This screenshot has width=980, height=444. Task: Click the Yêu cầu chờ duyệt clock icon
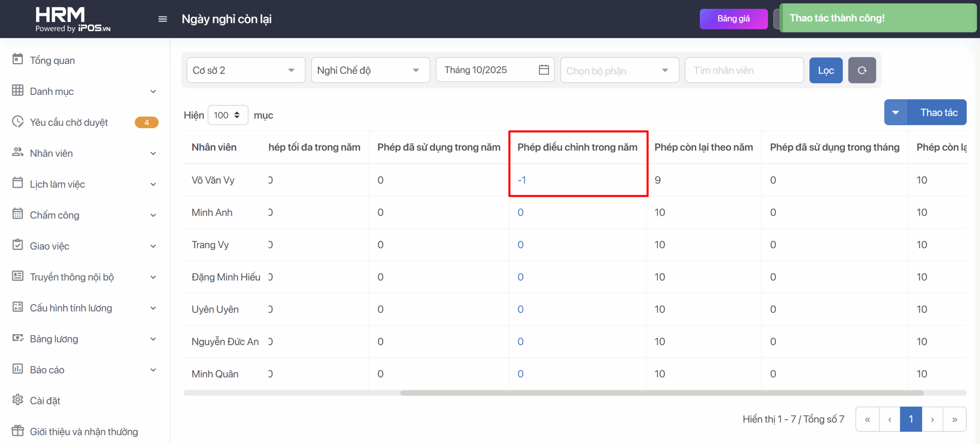point(18,122)
